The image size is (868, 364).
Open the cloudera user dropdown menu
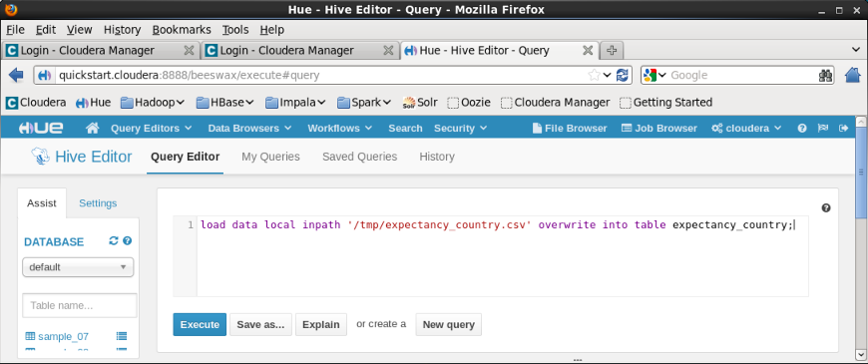click(x=746, y=129)
